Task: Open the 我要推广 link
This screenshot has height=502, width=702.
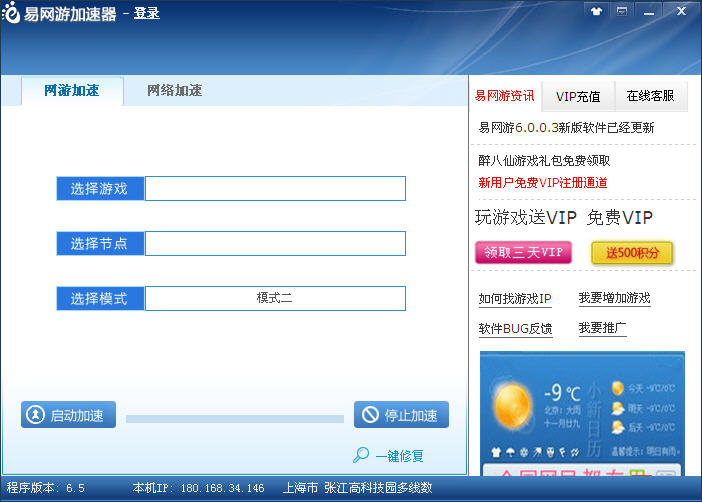Action: [x=602, y=328]
